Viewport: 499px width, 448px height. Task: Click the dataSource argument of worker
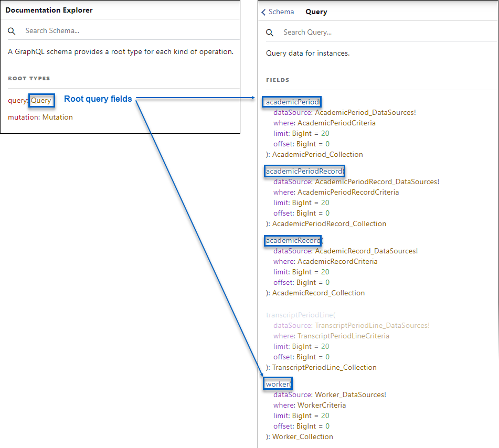click(293, 395)
